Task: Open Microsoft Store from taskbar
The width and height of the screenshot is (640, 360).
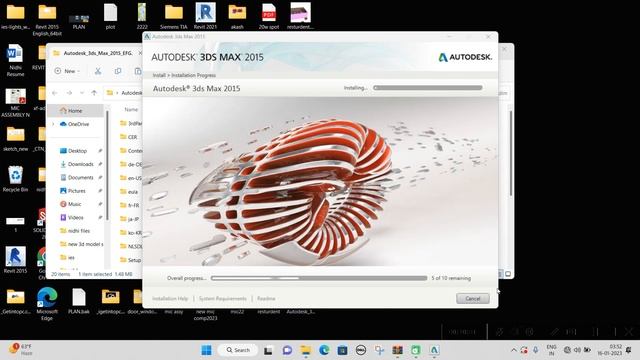Action: click(x=342, y=350)
